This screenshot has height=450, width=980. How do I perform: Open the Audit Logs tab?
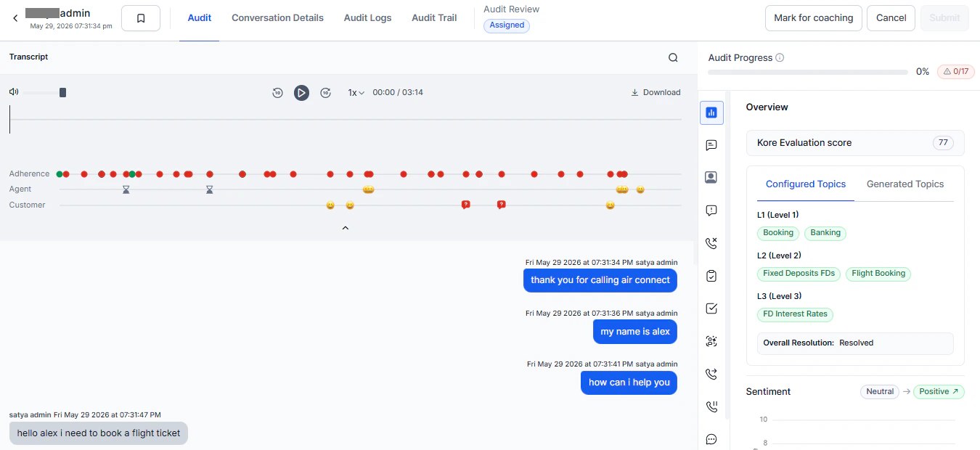(x=367, y=18)
